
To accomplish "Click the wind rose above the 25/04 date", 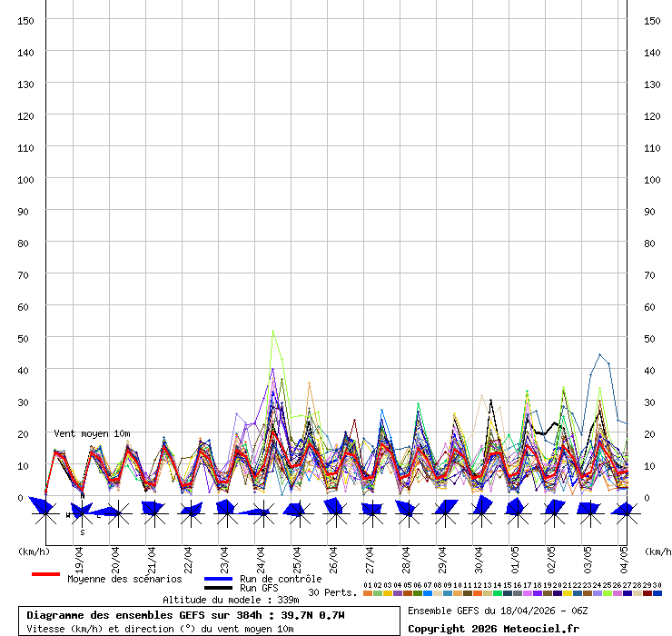I will [x=297, y=512].
